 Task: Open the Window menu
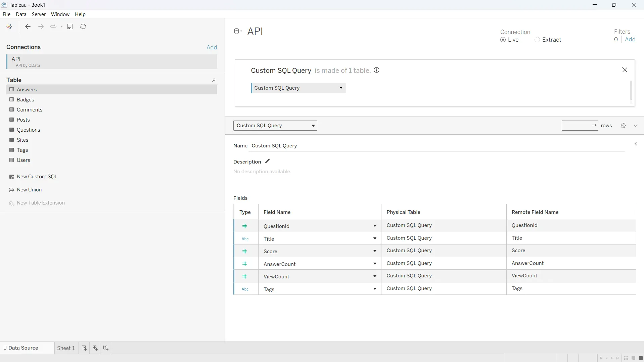(x=60, y=14)
